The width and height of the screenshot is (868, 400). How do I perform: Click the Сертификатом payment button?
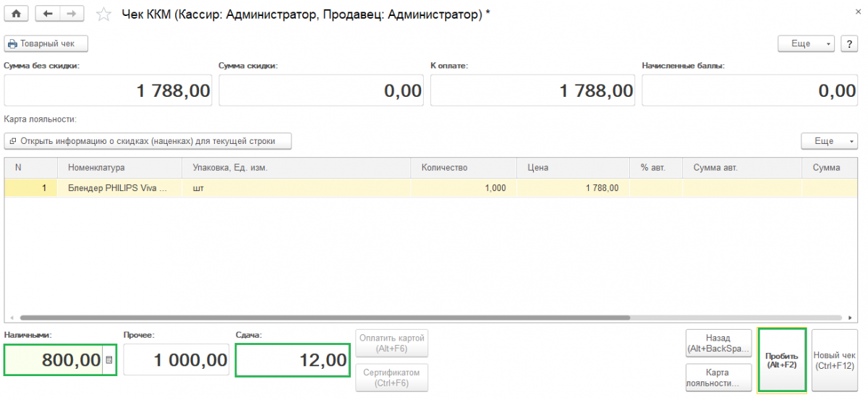pos(392,378)
